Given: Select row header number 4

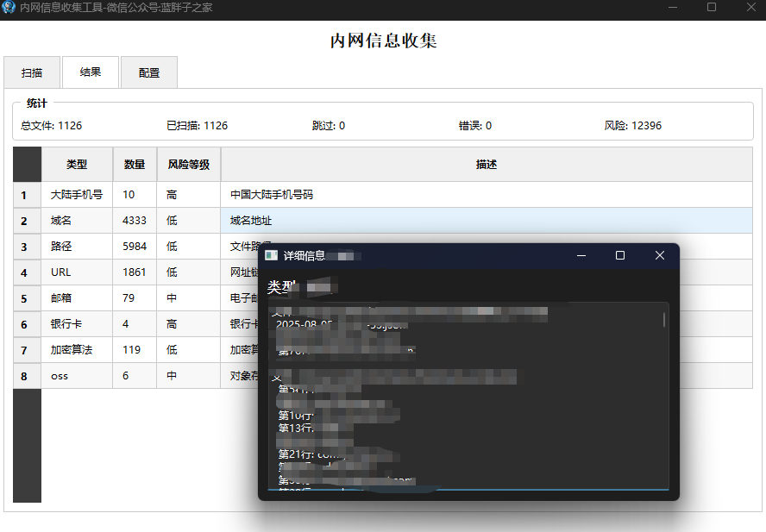Looking at the screenshot, I should coord(27,272).
